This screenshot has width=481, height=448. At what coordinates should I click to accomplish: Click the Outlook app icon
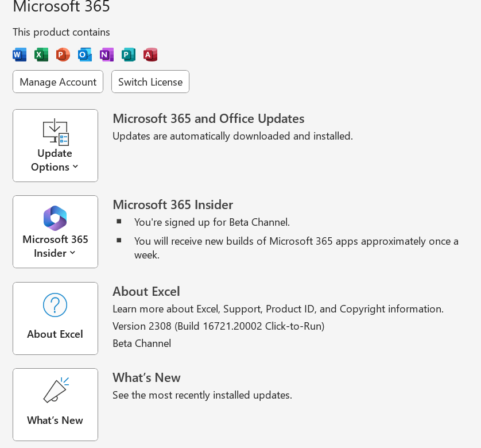[85, 55]
